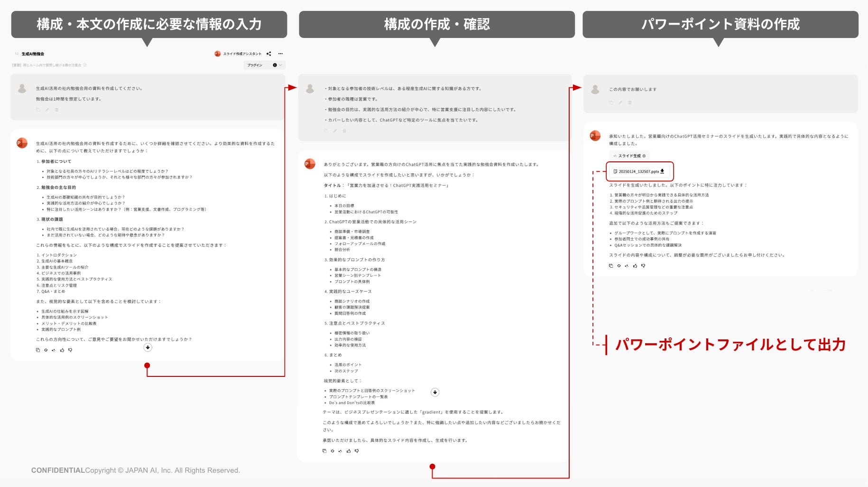Click the 生成AI勉強会 room title
868x487 pixels.
33,54
